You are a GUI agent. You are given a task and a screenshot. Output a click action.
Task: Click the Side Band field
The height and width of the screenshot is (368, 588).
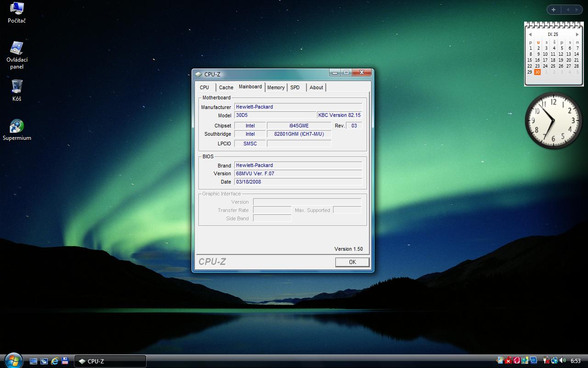pos(272,218)
